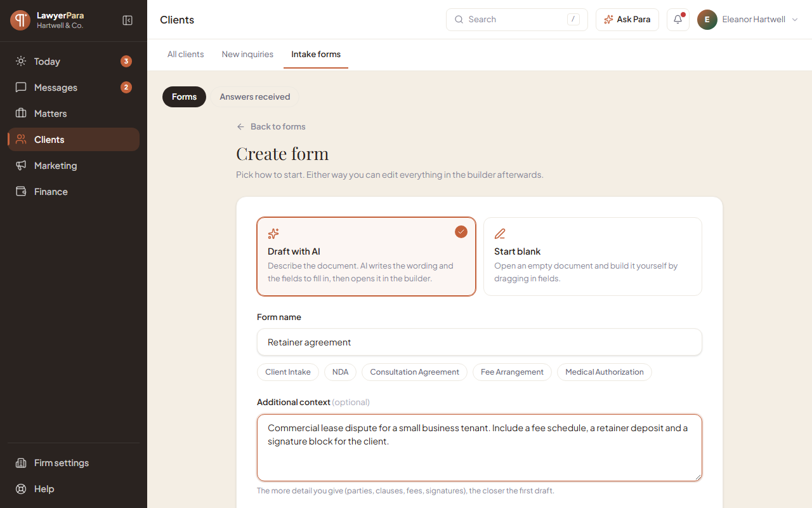Click the Today badge showing 3
Image resolution: width=812 pixels, height=508 pixels.
[126, 62]
